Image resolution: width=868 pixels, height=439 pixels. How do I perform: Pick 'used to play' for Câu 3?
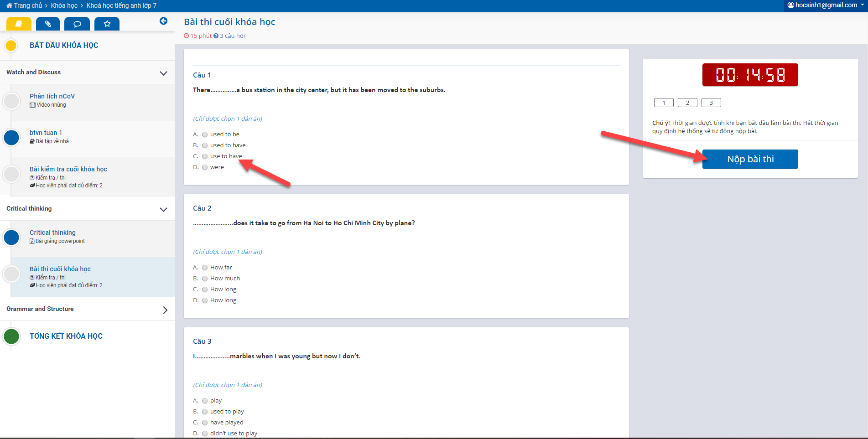[205, 412]
